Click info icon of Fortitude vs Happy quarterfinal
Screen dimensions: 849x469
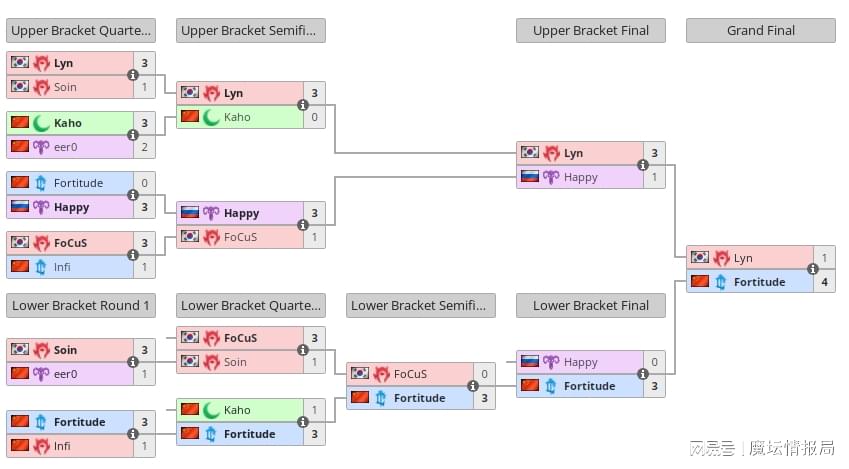[x=133, y=195]
